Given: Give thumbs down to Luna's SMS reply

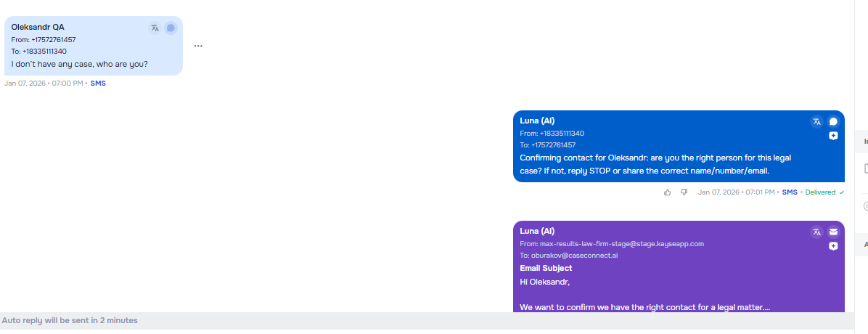Looking at the screenshot, I should [684, 192].
